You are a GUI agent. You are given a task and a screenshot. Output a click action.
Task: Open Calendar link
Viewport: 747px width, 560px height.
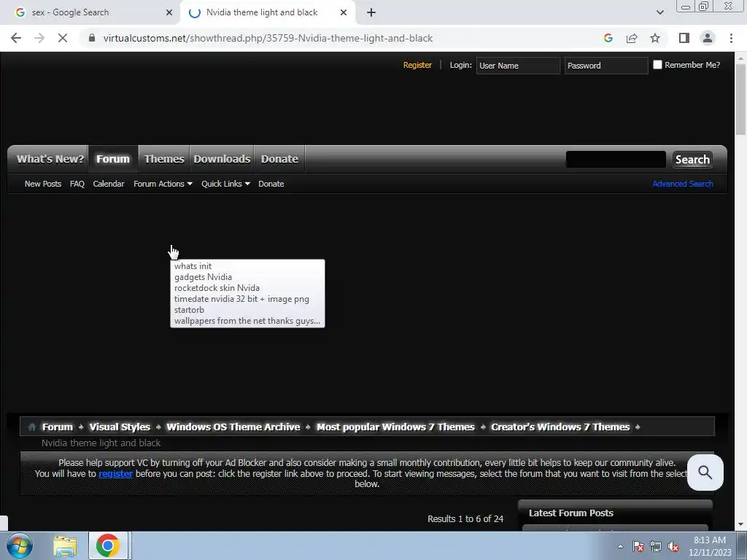(109, 184)
